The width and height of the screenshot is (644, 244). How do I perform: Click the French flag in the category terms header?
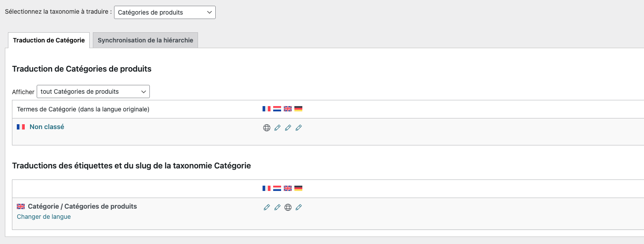click(267, 109)
